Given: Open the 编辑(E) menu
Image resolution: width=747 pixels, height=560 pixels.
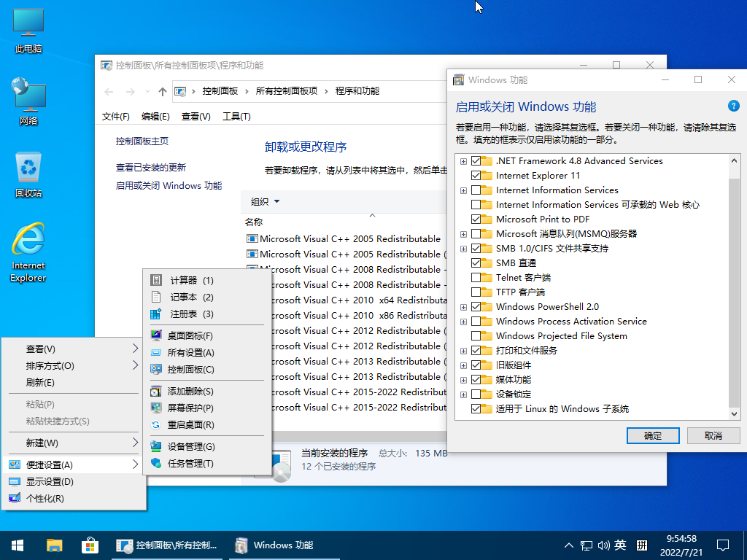Looking at the screenshot, I should (156, 117).
